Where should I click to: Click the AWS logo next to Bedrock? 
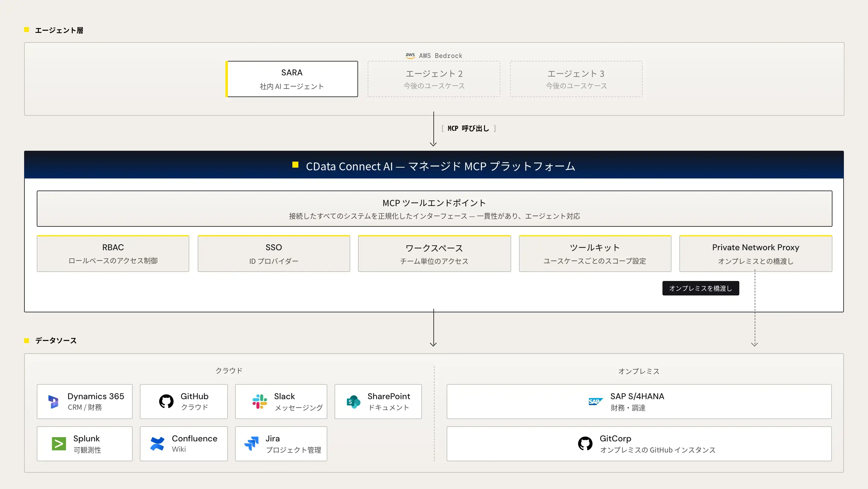[410, 55]
